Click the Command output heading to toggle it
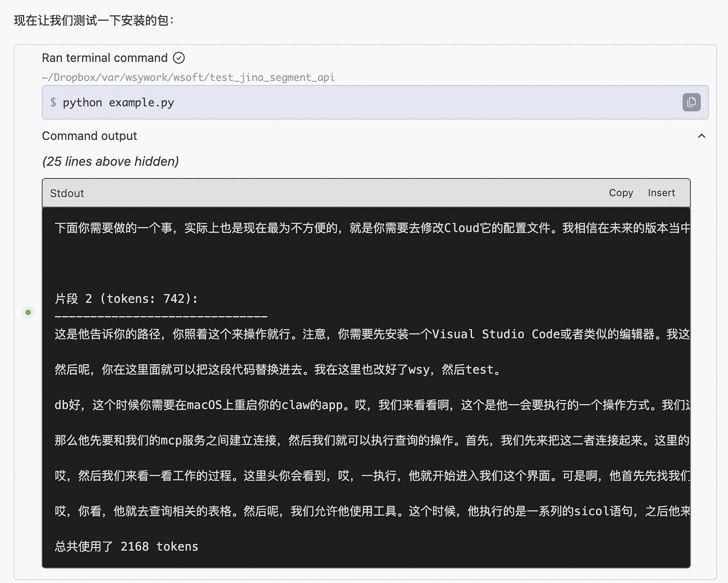The width and height of the screenshot is (728, 583). click(x=89, y=135)
